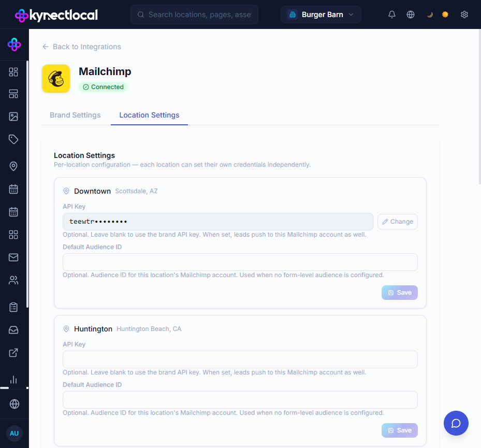Switch to dark mode moon icon
Screen dimensions: 481x448
pyautogui.click(x=430, y=15)
